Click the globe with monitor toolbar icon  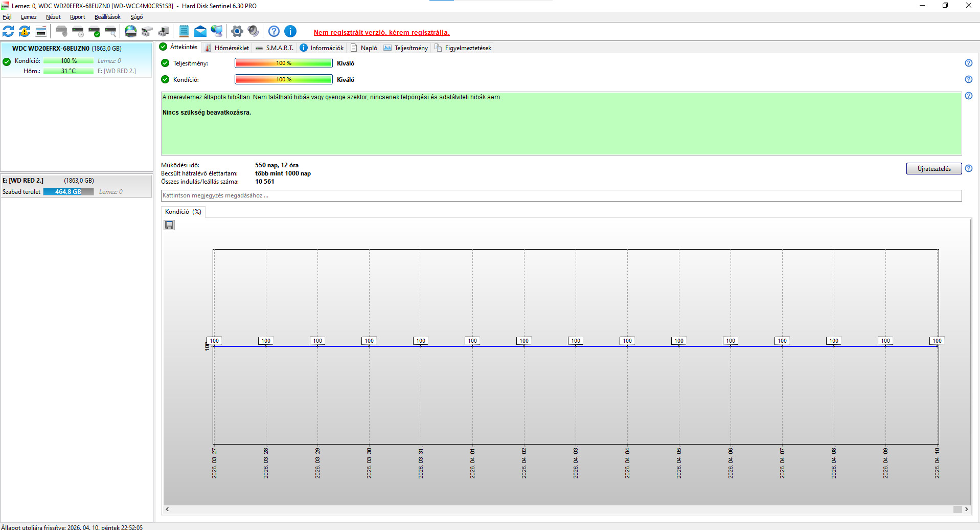click(x=217, y=31)
